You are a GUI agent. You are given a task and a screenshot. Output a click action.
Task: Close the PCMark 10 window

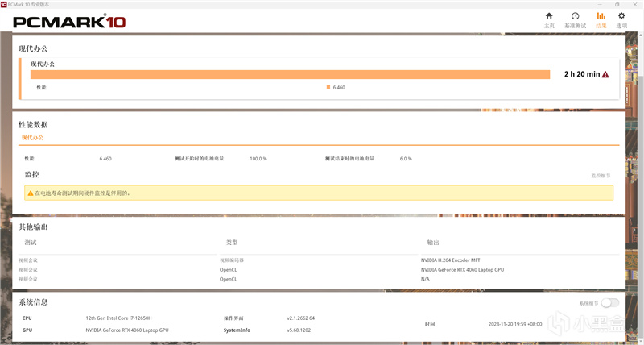point(634,4)
